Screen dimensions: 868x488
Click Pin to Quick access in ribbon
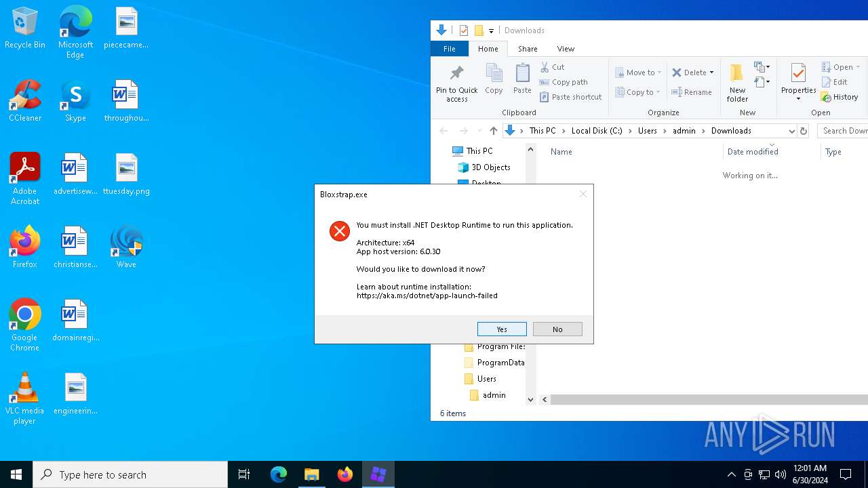click(x=456, y=83)
